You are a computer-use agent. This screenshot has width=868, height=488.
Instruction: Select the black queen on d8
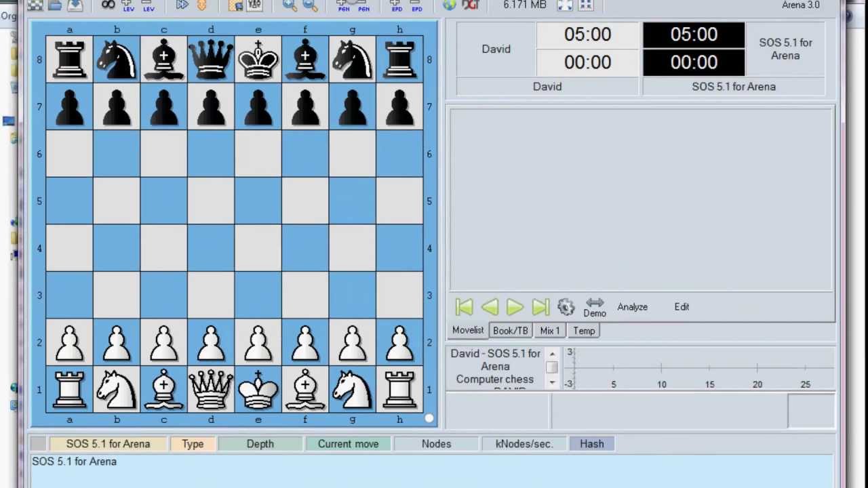click(211, 60)
